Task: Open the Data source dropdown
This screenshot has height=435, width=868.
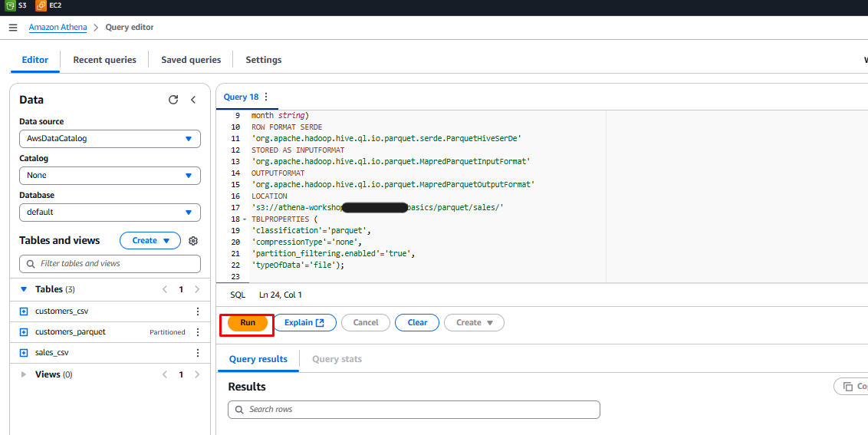Action: (x=110, y=139)
